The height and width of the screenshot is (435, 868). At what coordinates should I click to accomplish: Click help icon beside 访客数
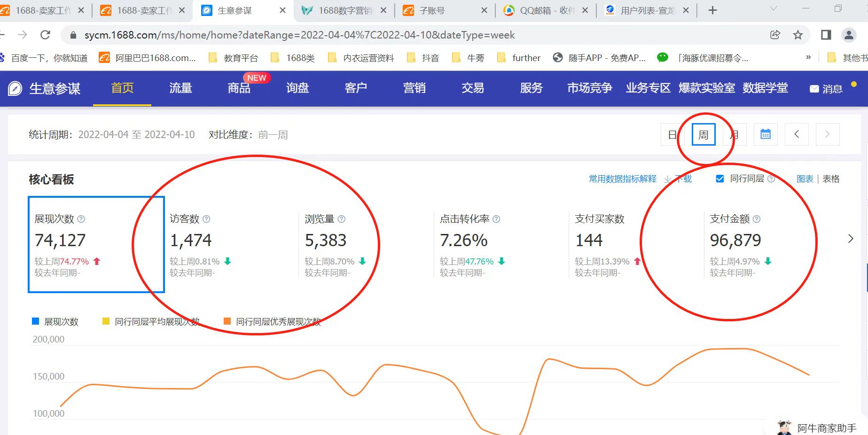pyautogui.click(x=206, y=219)
